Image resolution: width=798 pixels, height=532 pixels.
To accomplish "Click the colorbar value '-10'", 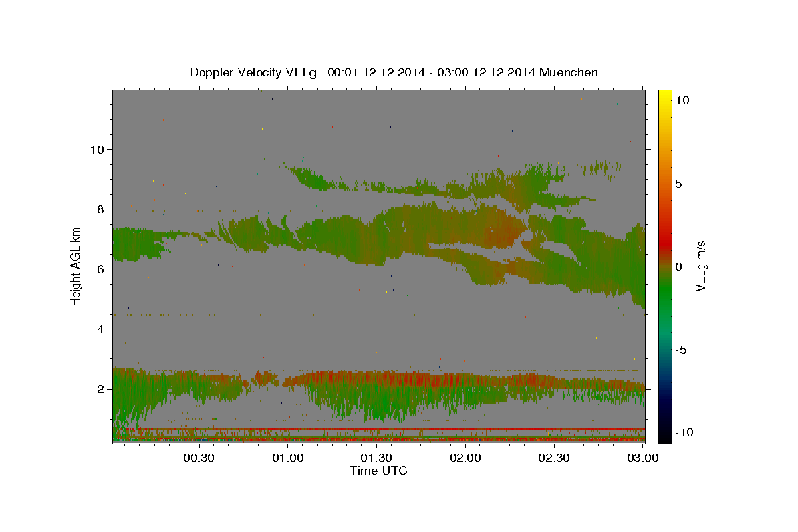I will (x=684, y=433).
